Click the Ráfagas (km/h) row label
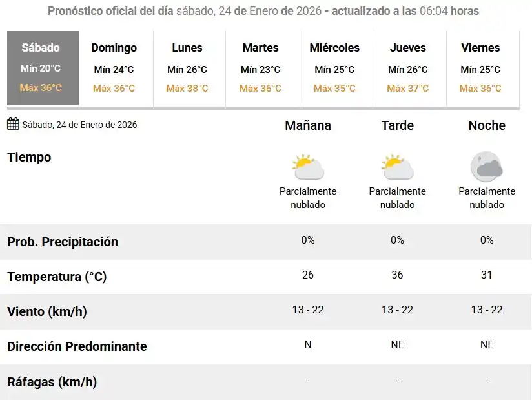Viewport: 532px width, 400px height. [x=52, y=382]
